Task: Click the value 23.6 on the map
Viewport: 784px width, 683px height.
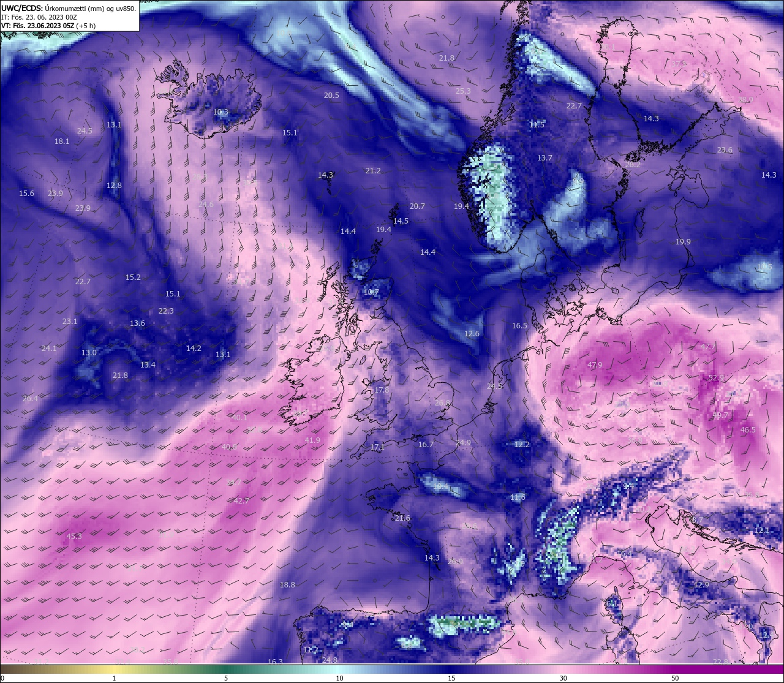Action: click(725, 150)
